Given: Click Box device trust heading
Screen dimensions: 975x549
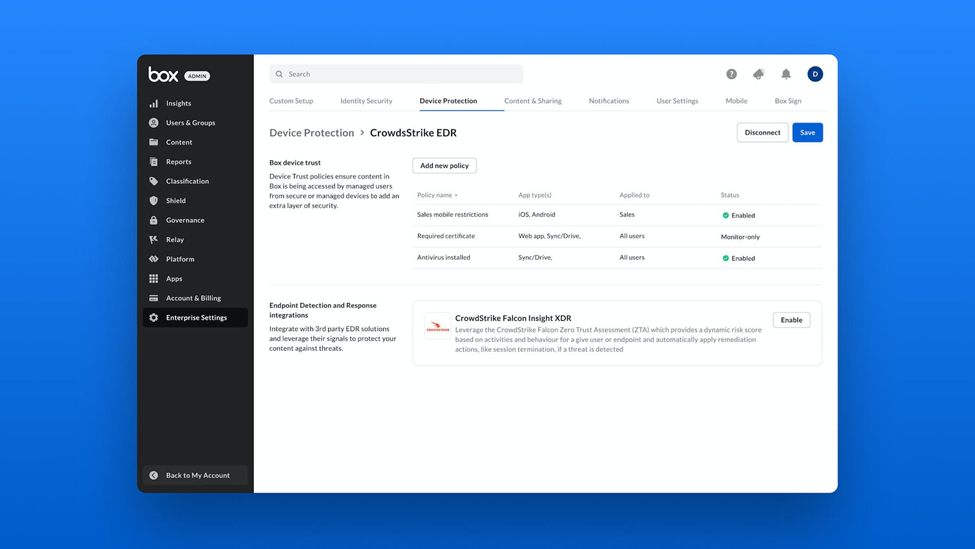Looking at the screenshot, I should (x=295, y=162).
